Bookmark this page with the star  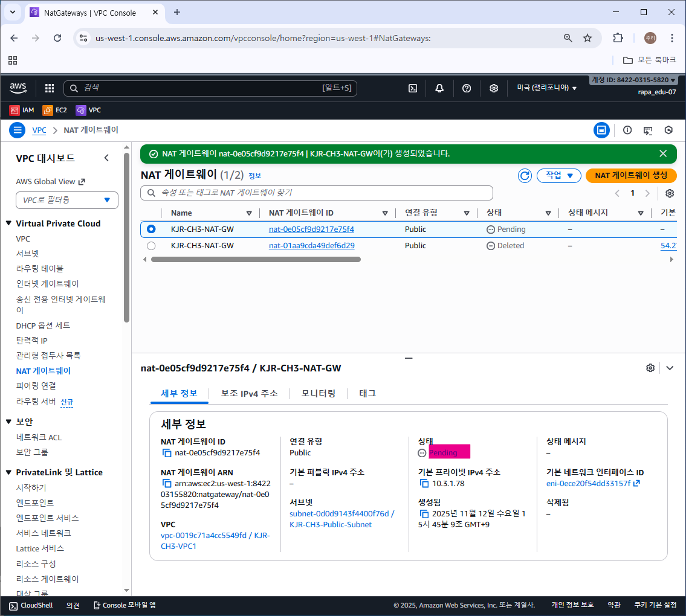587,38
